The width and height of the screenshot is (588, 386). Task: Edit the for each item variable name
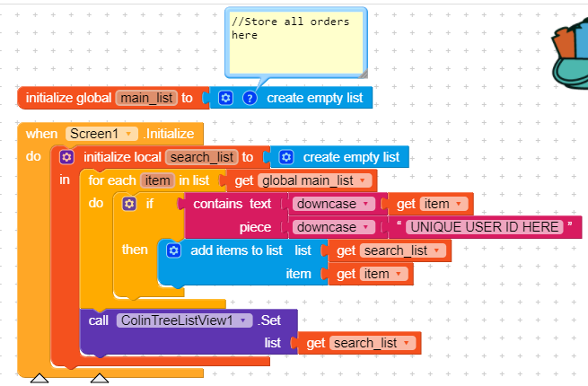(x=157, y=180)
